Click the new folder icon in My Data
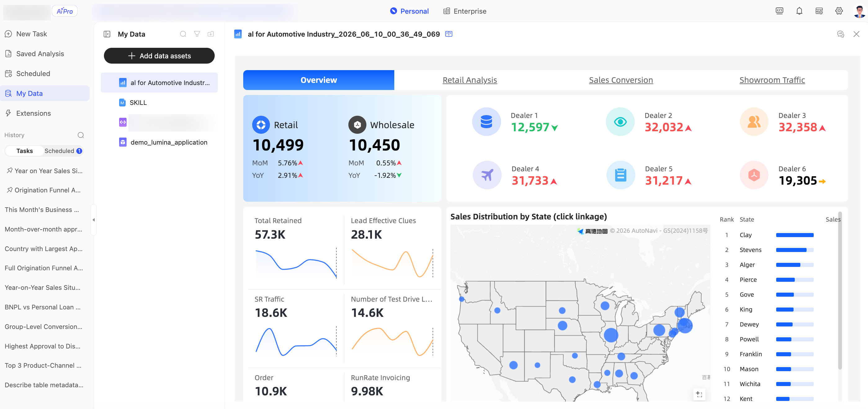 (211, 34)
